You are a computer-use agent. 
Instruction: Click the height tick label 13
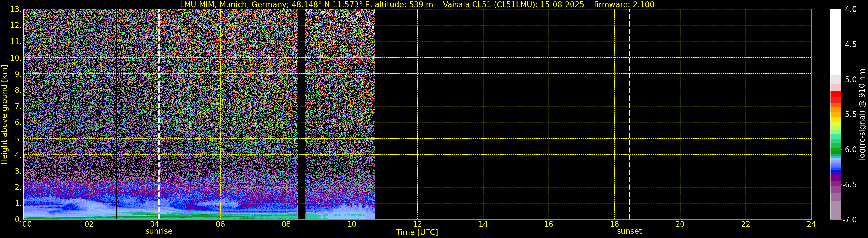tap(16, 9)
